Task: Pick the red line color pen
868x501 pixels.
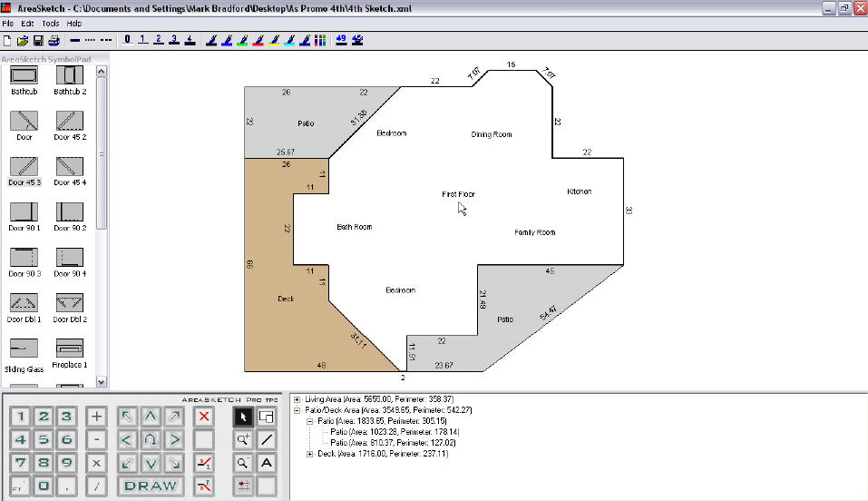Action: pyautogui.click(x=258, y=40)
